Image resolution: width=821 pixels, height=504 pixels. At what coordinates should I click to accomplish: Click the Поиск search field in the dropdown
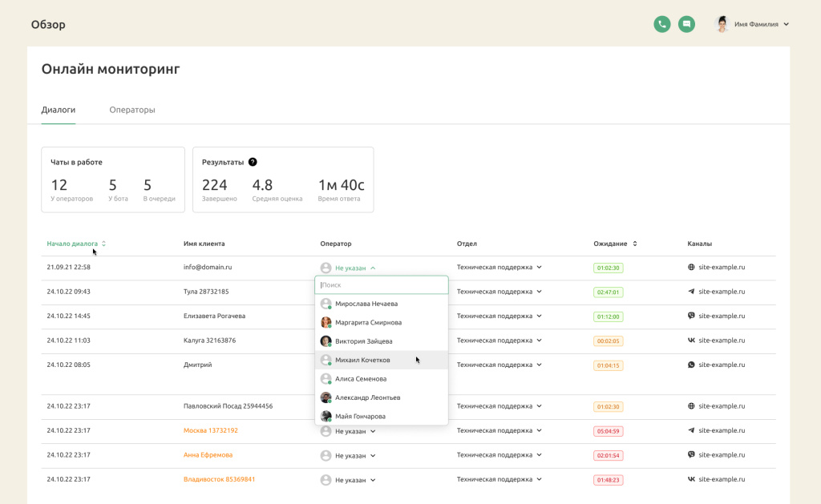(x=382, y=284)
